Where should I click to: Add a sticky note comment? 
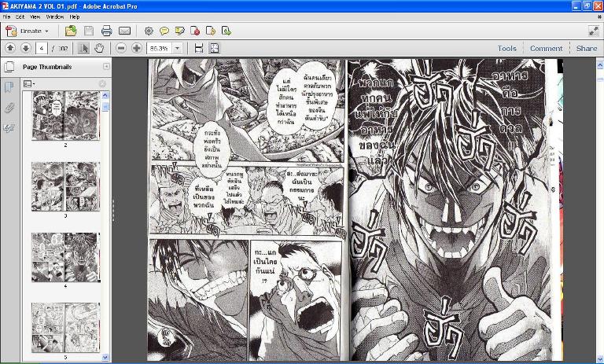[x=164, y=31]
